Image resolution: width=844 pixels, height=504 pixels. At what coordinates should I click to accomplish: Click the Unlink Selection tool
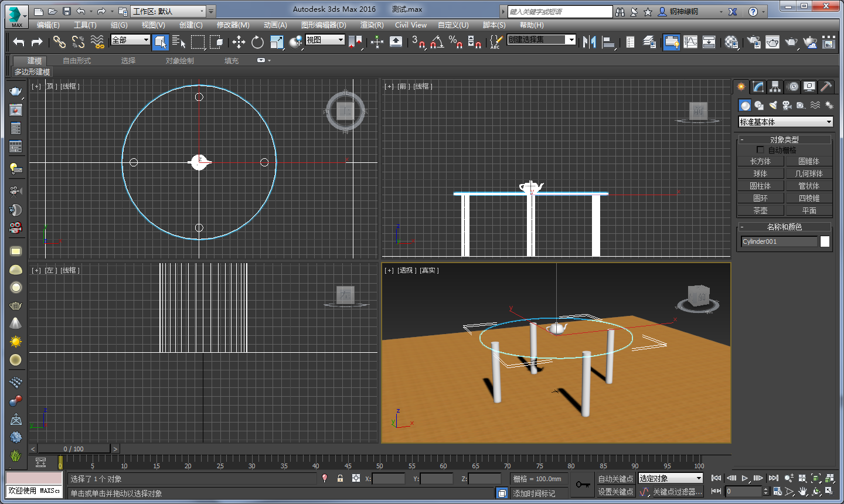click(78, 42)
